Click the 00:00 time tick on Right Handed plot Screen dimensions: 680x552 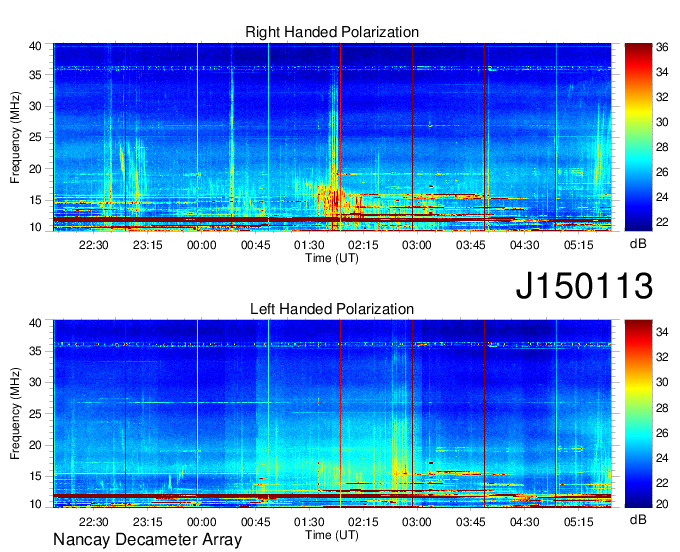[x=201, y=245]
